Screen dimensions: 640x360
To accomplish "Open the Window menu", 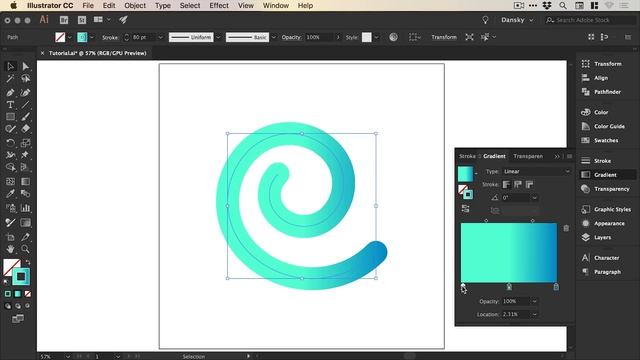I will (x=276, y=5).
